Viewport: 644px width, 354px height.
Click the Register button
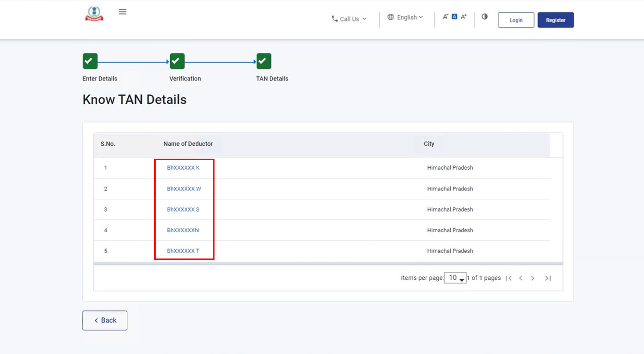pos(555,20)
